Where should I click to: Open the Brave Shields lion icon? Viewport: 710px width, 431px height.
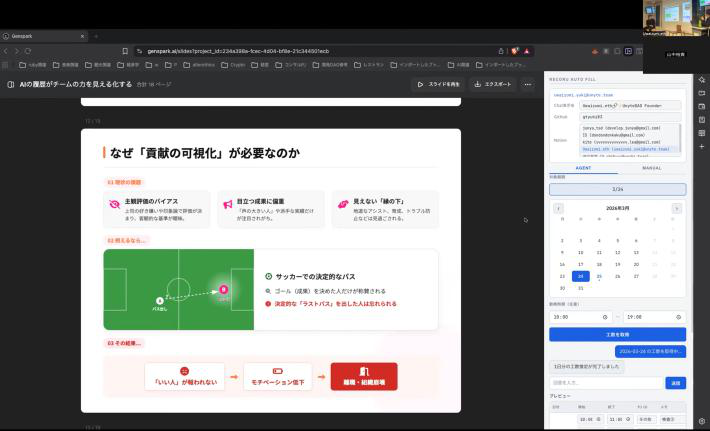tap(514, 51)
